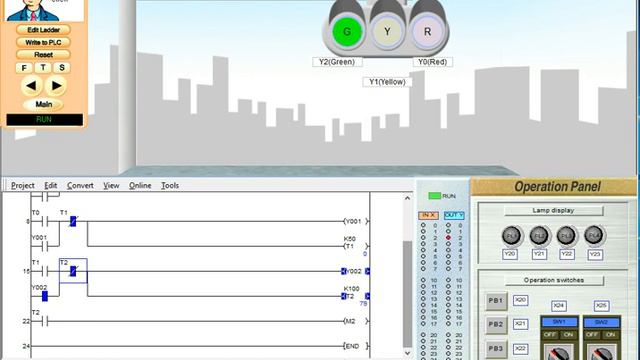
Task: Click the yellow Y traffic light
Action: coord(387,31)
